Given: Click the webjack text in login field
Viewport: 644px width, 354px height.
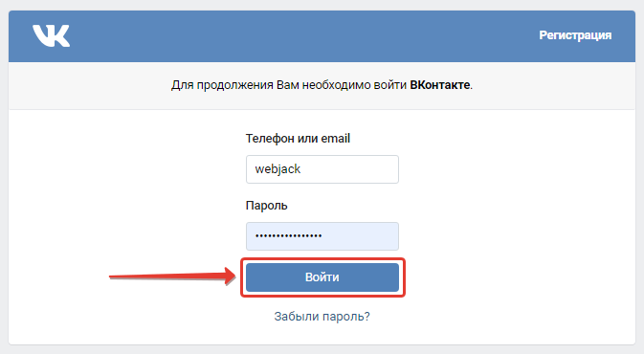Looking at the screenshot, I should [x=278, y=169].
